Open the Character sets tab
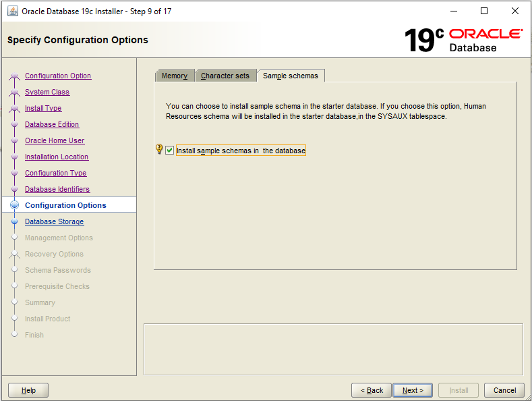The height and width of the screenshot is (401, 532). pos(225,76)
